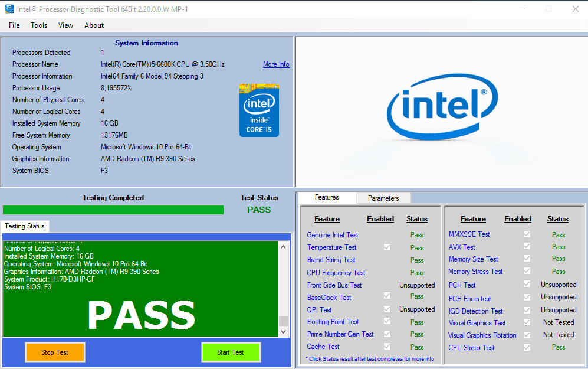Screen dimensions: 588x369
Task: Click the Front Side Bus Test label
Action: click(334, 285)
